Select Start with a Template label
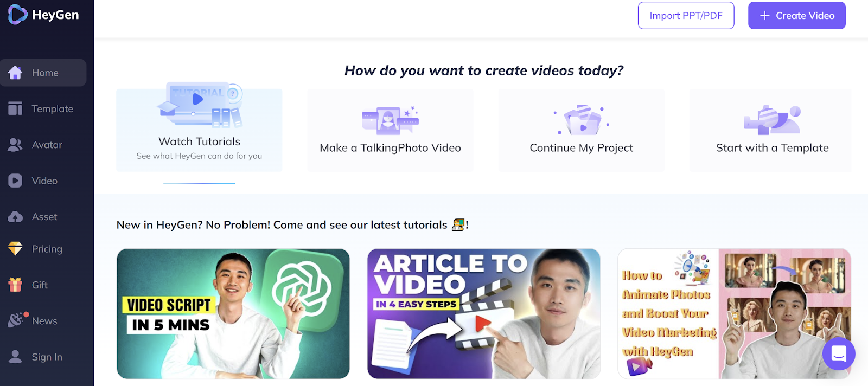The image size is (868, 386). [772, 148]
